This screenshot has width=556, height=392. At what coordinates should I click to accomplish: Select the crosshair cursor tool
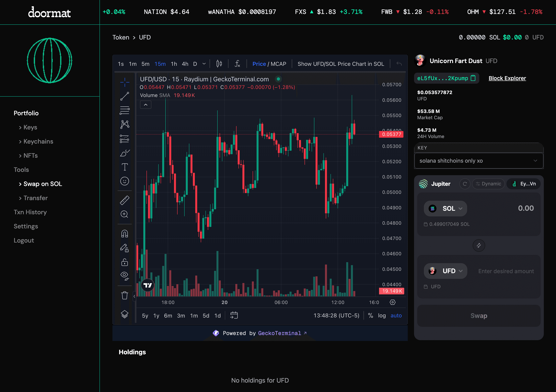(x=124, y=82)
